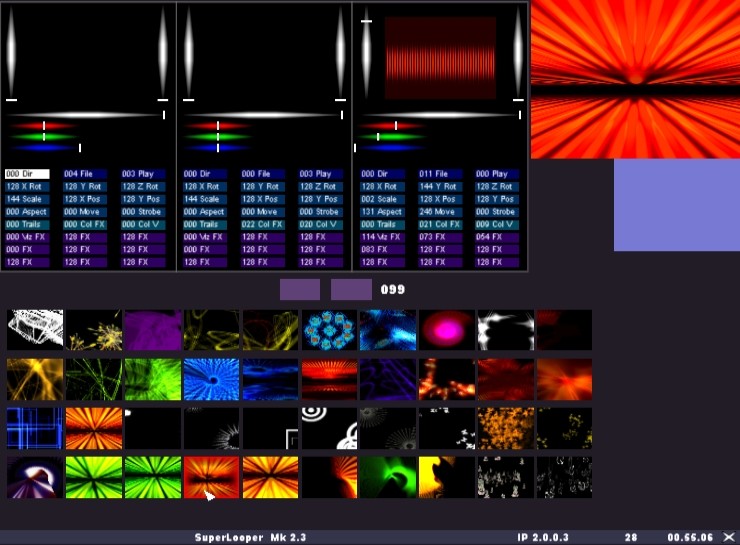Viewport: 740px width, 545px height.
Task: Pick the magenta glowing circle clip
Action: [446, 330]
